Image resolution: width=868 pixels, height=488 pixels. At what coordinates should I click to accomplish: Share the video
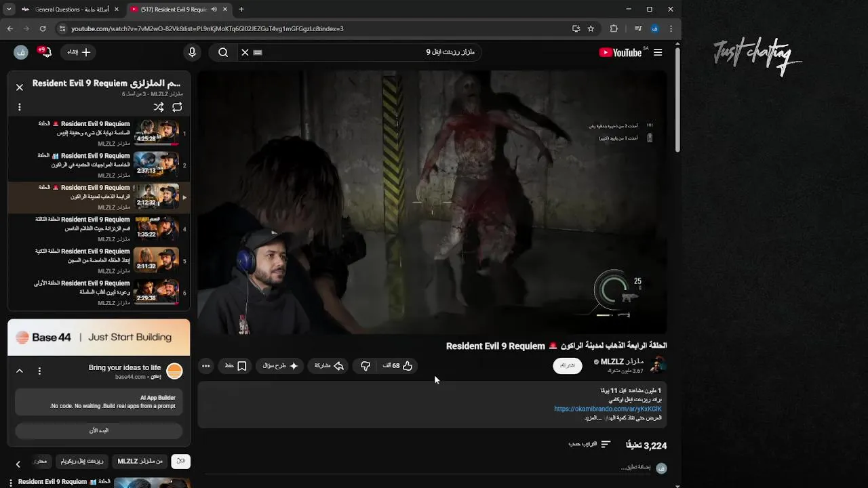[x=329, y=366]
